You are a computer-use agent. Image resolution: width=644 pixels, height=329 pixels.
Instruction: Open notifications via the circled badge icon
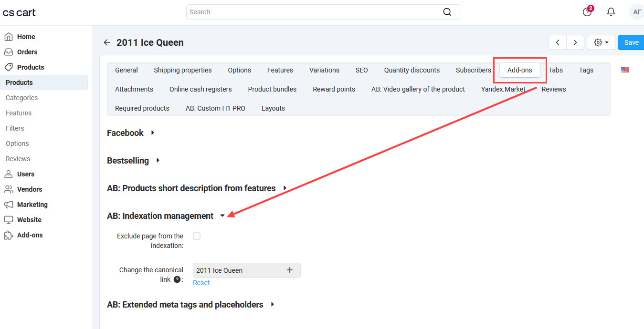click(x=587, y=11)
